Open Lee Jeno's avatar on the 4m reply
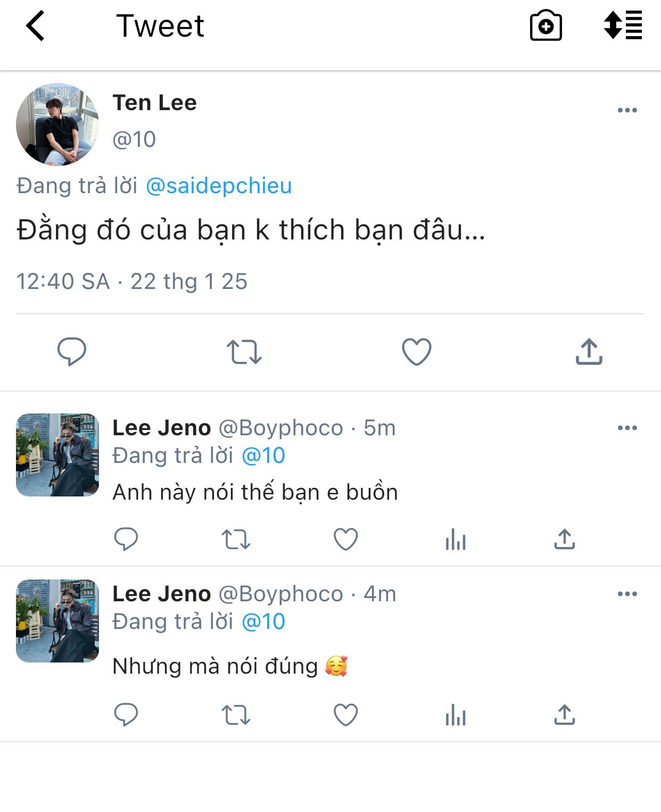This screenshot has height=812, width=661. (x=57, y=621)
